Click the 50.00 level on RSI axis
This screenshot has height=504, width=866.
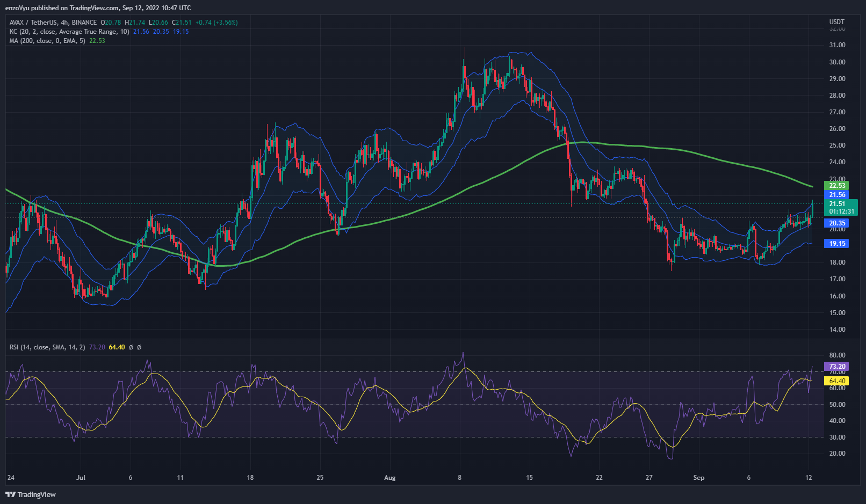coord(837,405)
